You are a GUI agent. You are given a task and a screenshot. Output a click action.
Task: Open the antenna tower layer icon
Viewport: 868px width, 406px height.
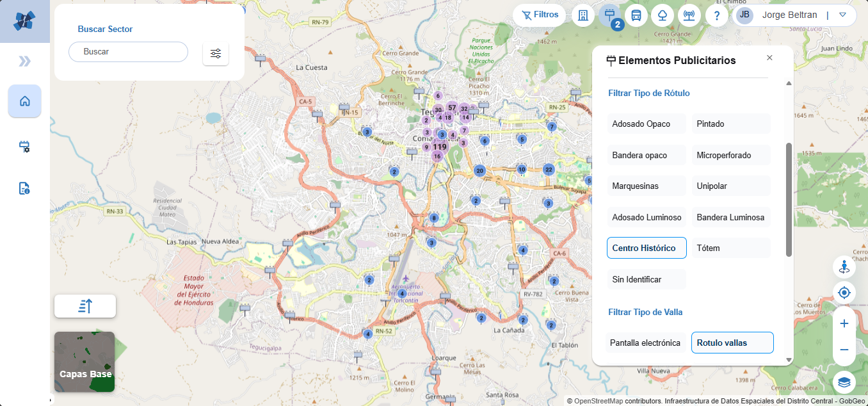coord(689,15)
